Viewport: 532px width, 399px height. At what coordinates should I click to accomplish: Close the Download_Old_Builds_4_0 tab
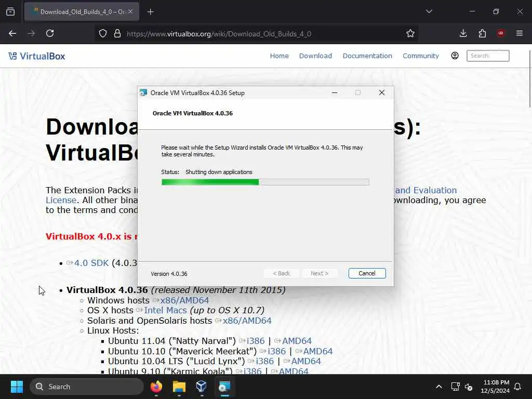[130, 11]
